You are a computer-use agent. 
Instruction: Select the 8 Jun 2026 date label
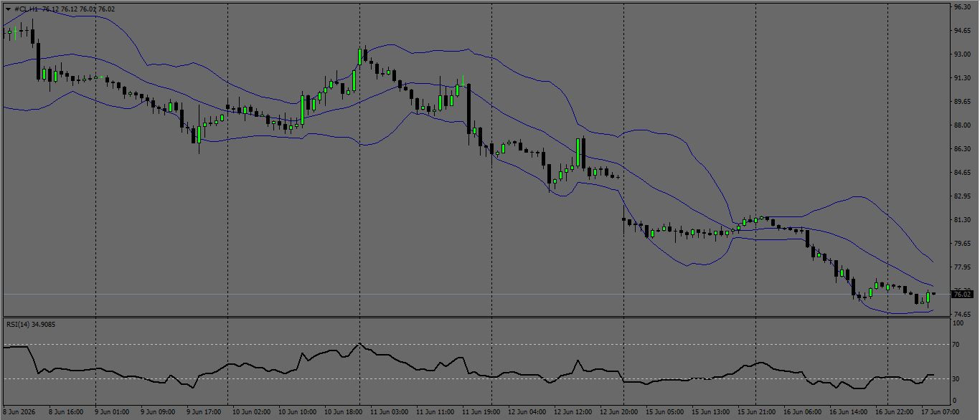[x=19, y=412]
